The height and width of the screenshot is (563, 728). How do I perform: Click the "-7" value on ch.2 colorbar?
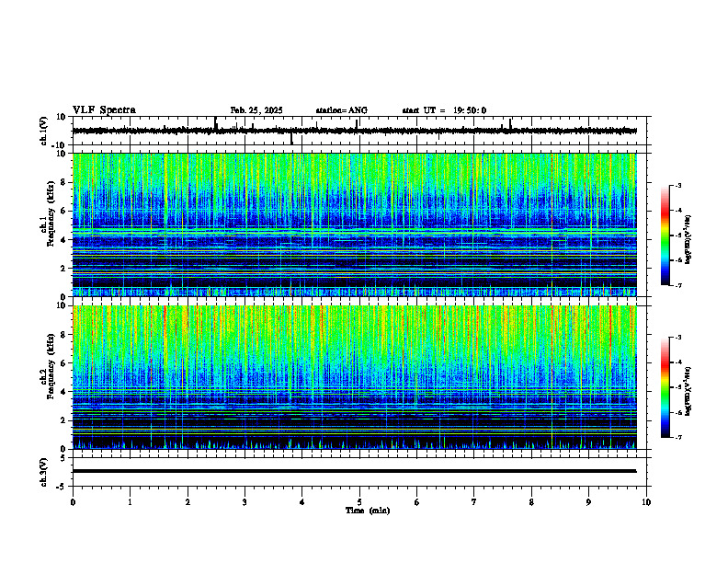click(678, 437)
